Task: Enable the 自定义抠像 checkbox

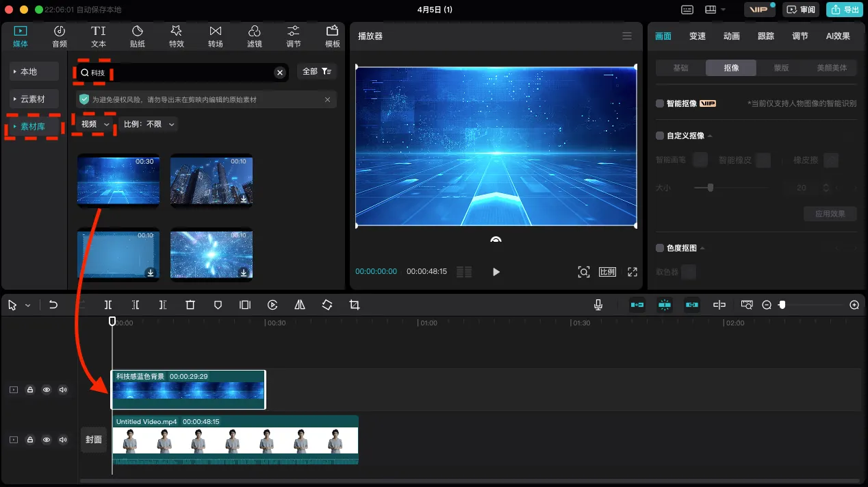Action: click(x=660, y=136)
